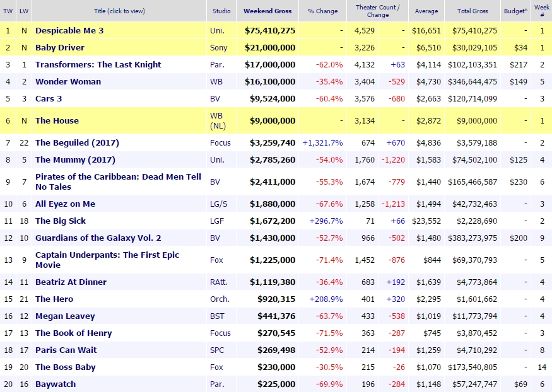Click Focus studio in The Beguiled row

click(220, 142)
